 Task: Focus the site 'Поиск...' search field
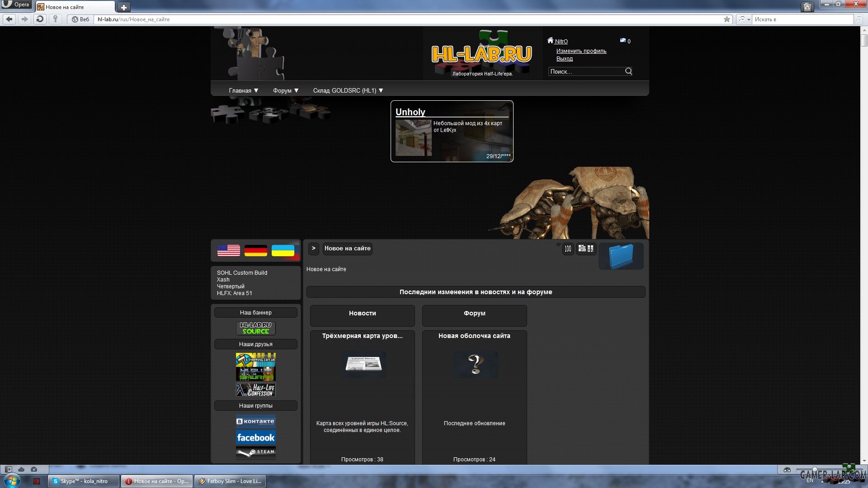[x=586, y=71]
